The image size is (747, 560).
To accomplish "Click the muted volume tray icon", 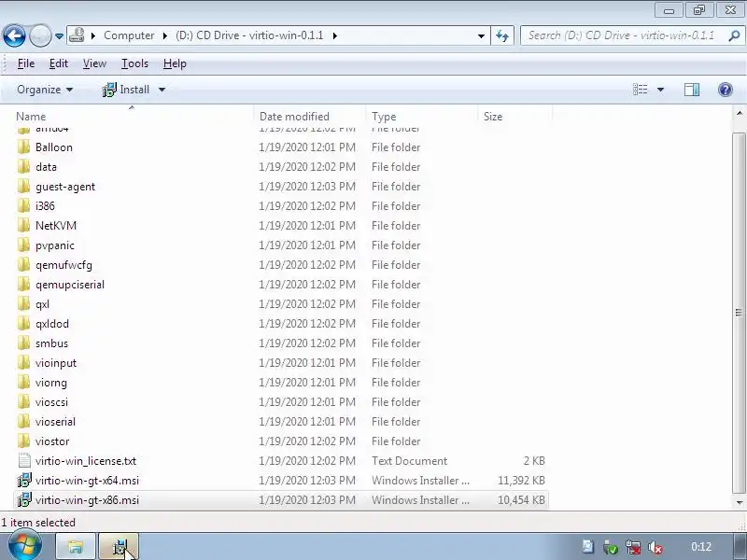I will pyautogui.click(x=655, y=547).
